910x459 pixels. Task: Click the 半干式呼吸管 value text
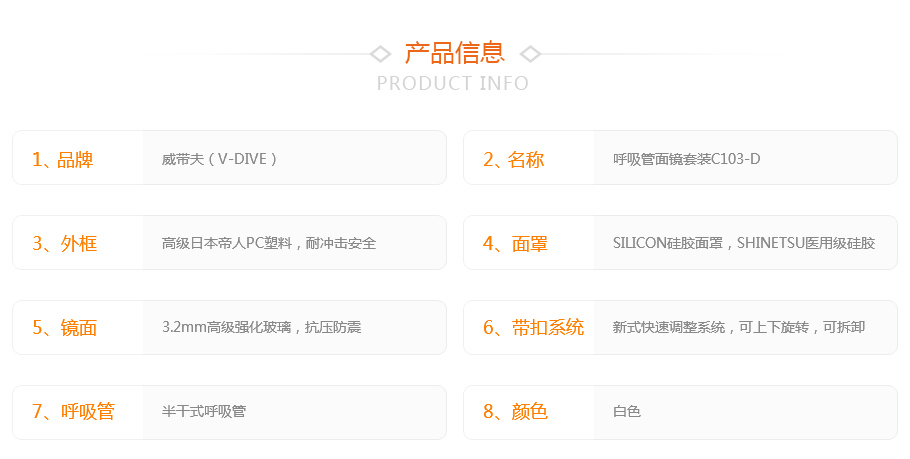204,411
